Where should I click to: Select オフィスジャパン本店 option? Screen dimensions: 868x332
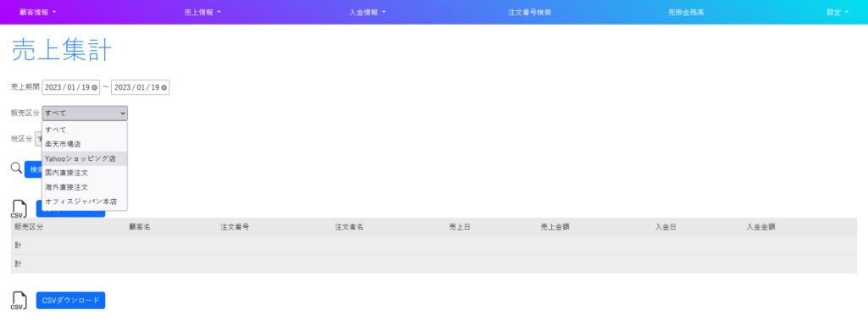click(85, 202)
